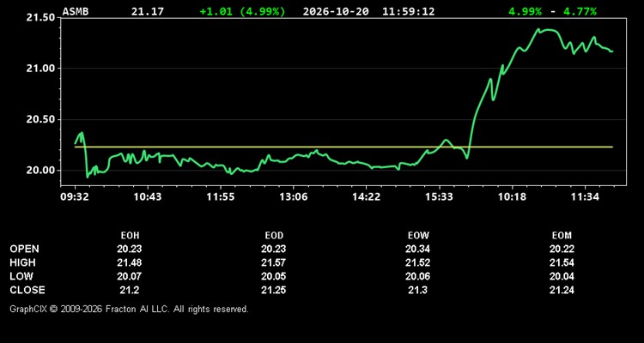Click the EOH open value 20.23
The image size is (644, 343).
pyautogui.click(x=130, y=249)
